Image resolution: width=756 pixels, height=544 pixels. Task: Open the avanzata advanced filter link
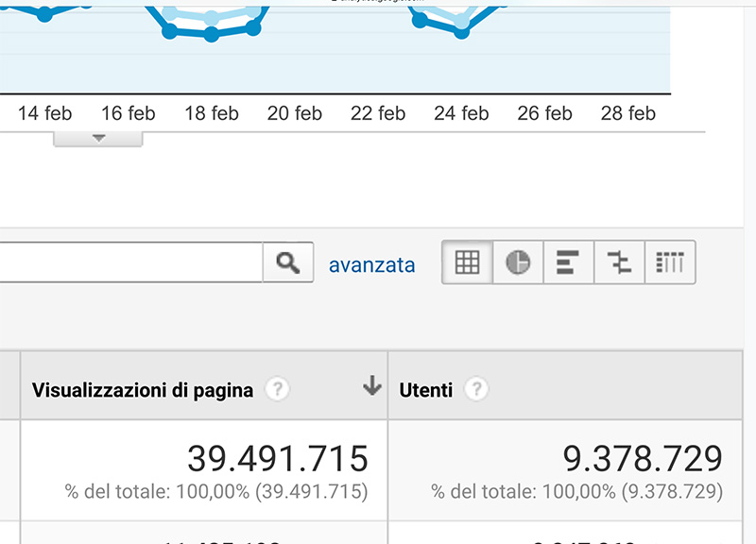click(371, 265)
